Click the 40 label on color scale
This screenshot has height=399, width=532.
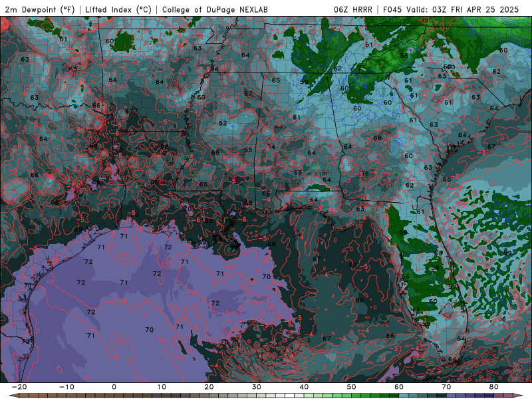tap(304, 387)
